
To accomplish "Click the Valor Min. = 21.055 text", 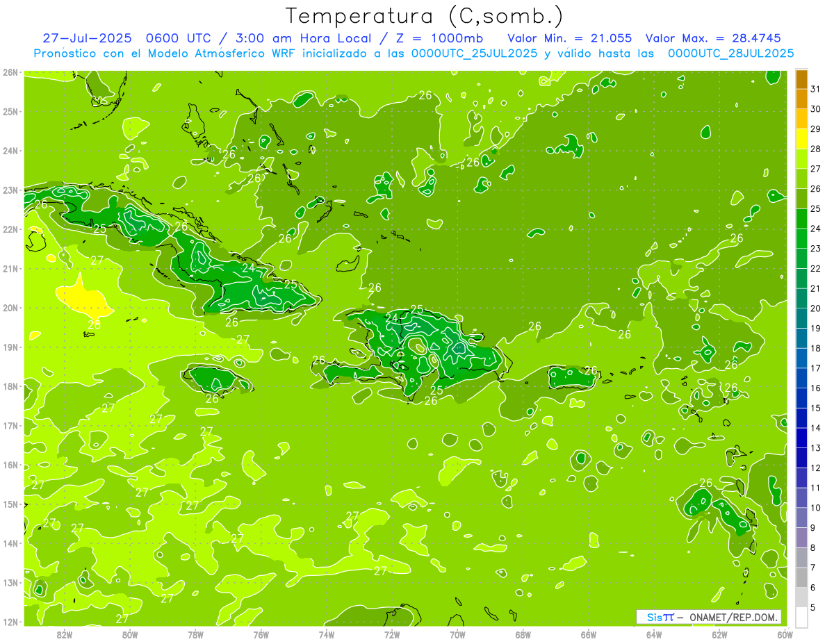I will click(570, 38).
